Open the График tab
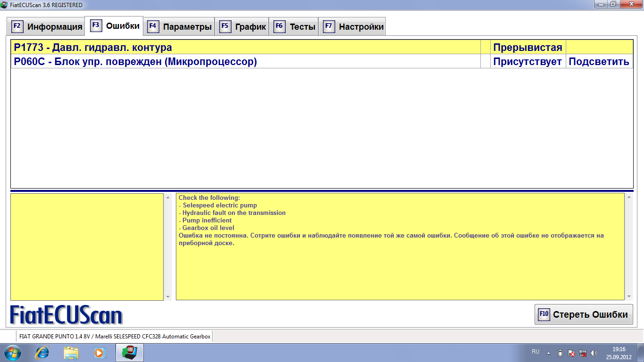644x362 pixels. pyautogui.click(x=242, y=27)
